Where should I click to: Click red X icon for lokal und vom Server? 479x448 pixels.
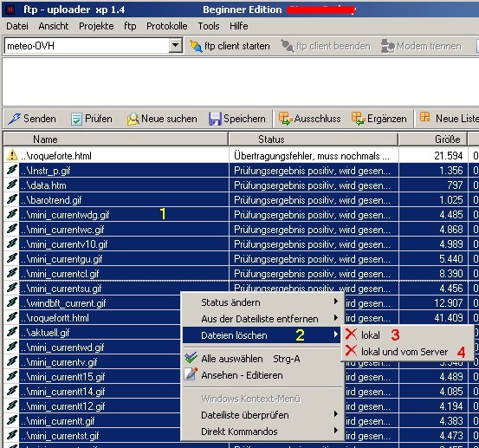pos(351,351)
